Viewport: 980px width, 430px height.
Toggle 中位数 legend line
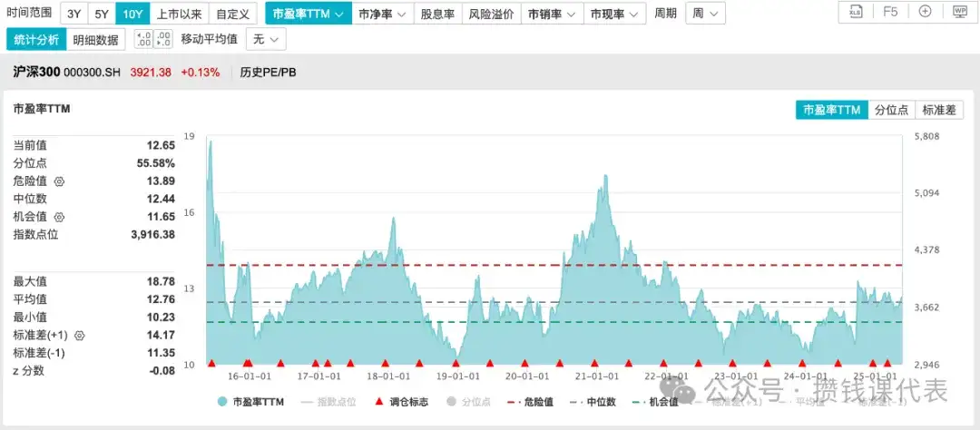pyautogui.click(x=593, y=402)
